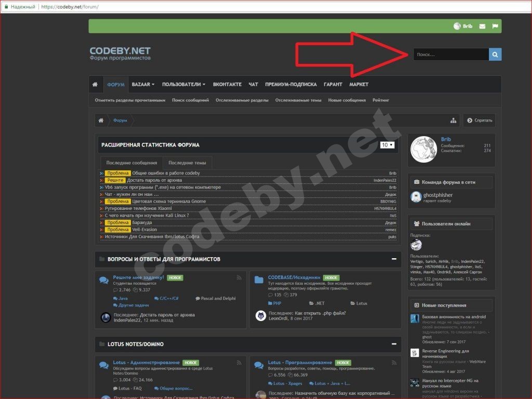Open thread Общие ошибки в работе codeby
The width and height of the screenshot is (532, 399).
(x=166, y=173)
